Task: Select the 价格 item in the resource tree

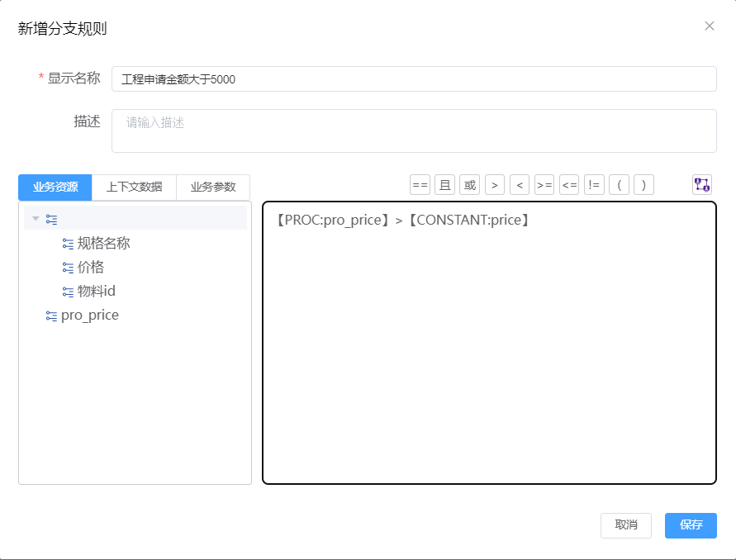Action: pos(88,267)
